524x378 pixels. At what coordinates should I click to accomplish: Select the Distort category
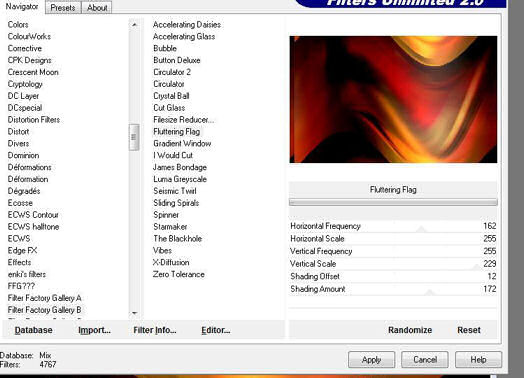coord(18,132)
